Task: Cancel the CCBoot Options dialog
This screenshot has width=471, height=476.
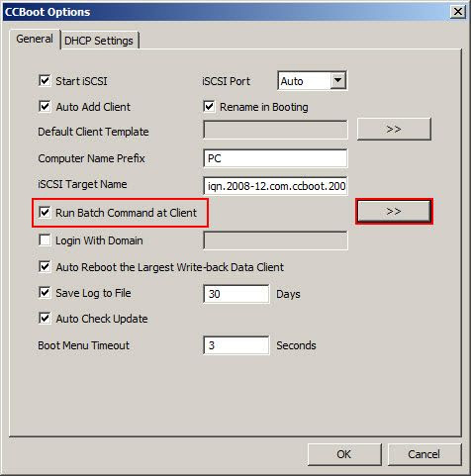Action: [x=424, y=454]
